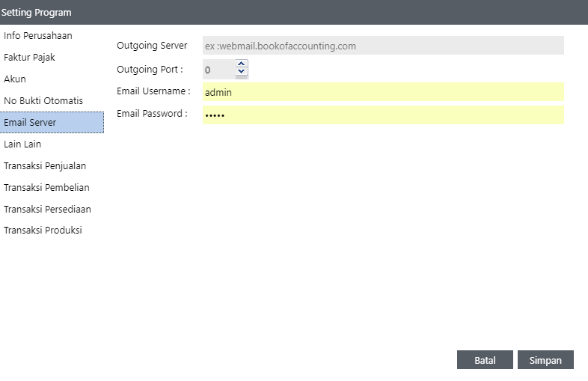The image size is (588, 381).
Task: Open the Transaksi Produksi section
Action: (43, 231)
